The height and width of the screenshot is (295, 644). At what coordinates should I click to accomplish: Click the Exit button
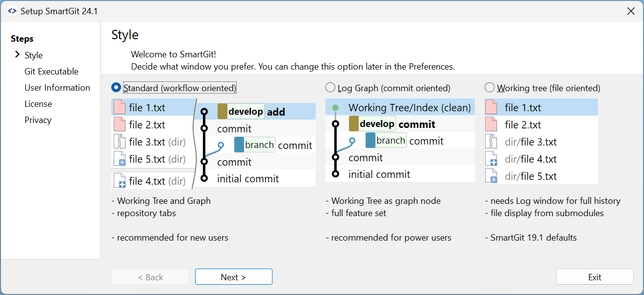pos(594,276)
